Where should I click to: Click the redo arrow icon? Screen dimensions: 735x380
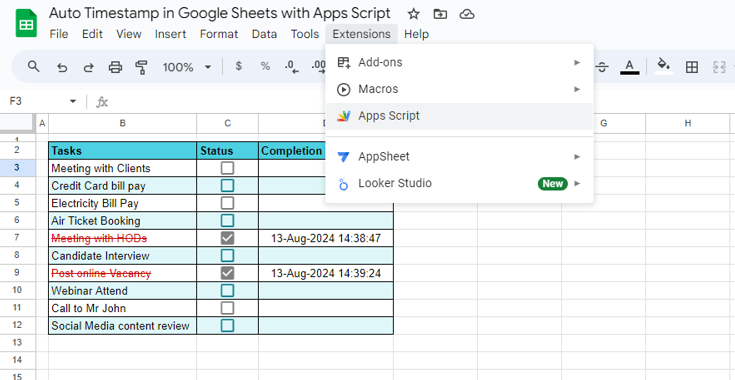click(88, 67)
